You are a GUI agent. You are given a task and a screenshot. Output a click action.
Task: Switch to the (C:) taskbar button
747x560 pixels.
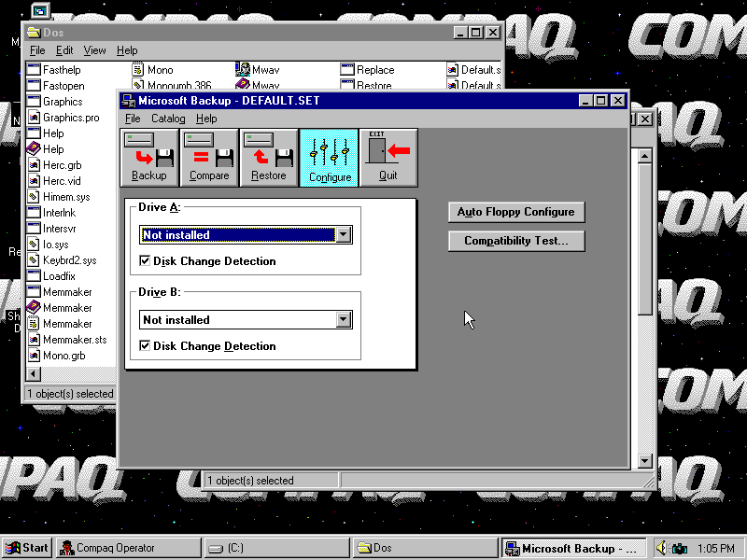pyautogui.click(x=276, y=548)
